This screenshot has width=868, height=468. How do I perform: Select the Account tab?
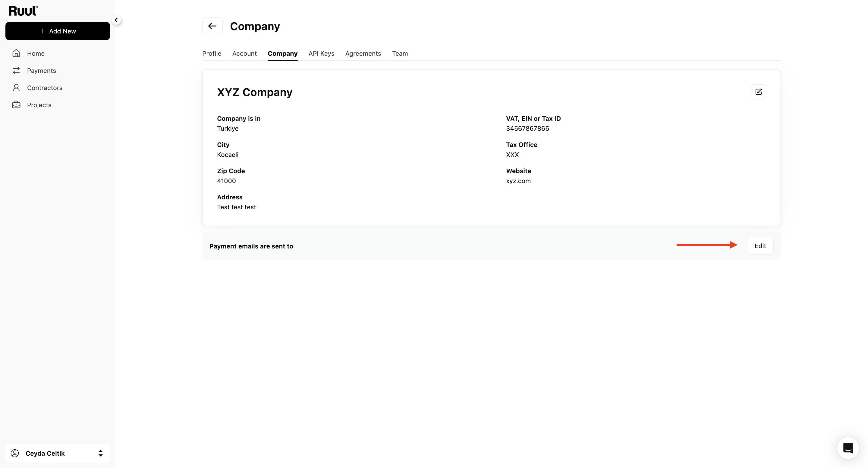(244, 54)
